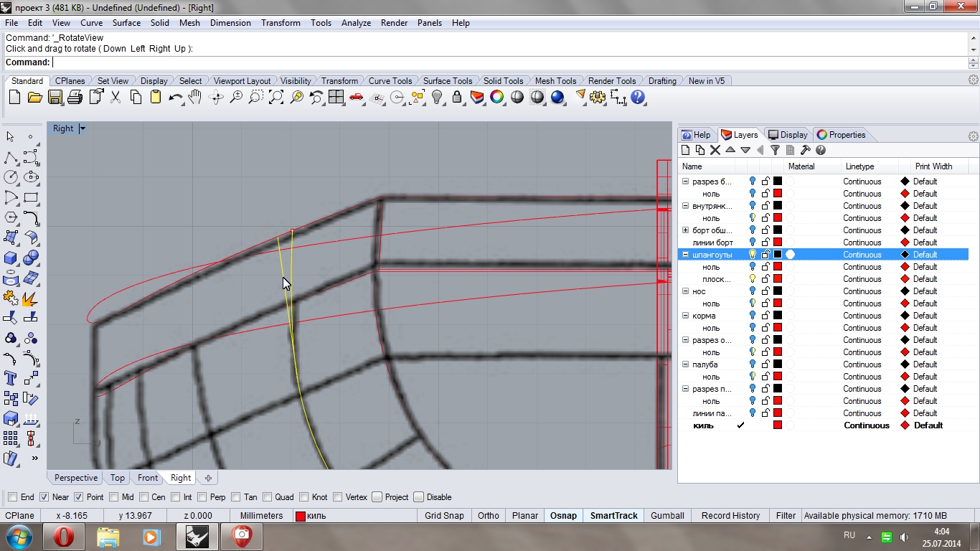The height and width of the screenshot is (551, 980).
Task: Open the Analyze menu
Action: 356,23
